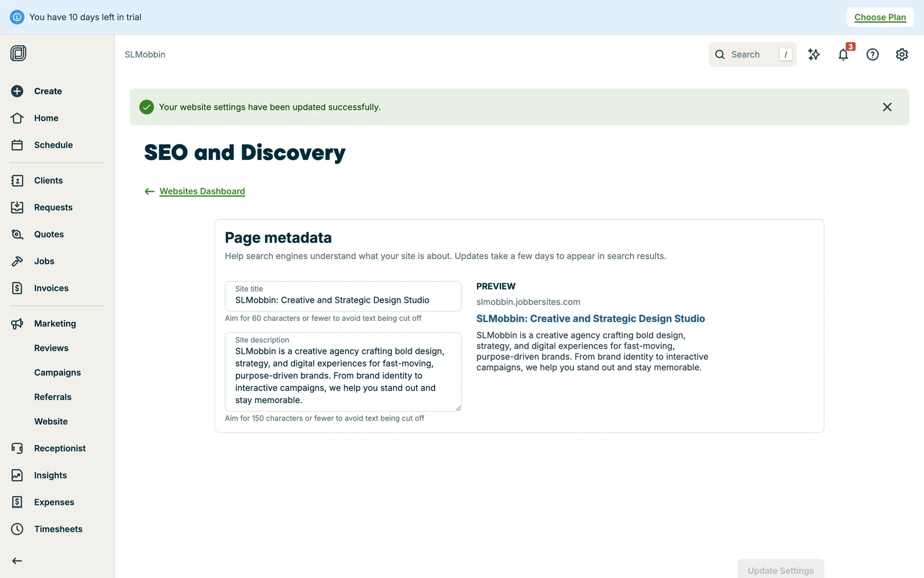Image resolution: width=924 pixels, height=578 pixels.
Task: Navigate to Invoices in sidebar
Action: point(51,288)
